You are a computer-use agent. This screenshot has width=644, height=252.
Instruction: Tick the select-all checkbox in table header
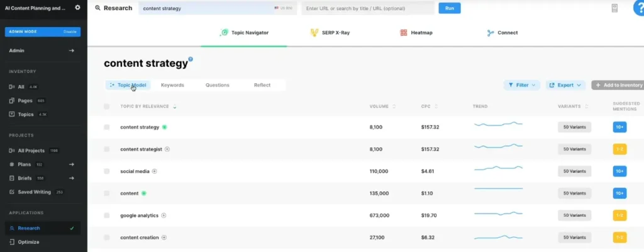(107, 106)
